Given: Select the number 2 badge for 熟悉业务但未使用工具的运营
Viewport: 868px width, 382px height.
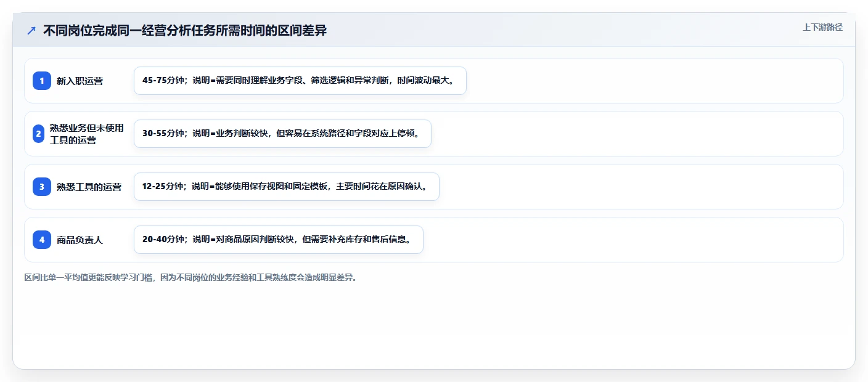Looking at the screenshot, I should [x=38, y=134].
